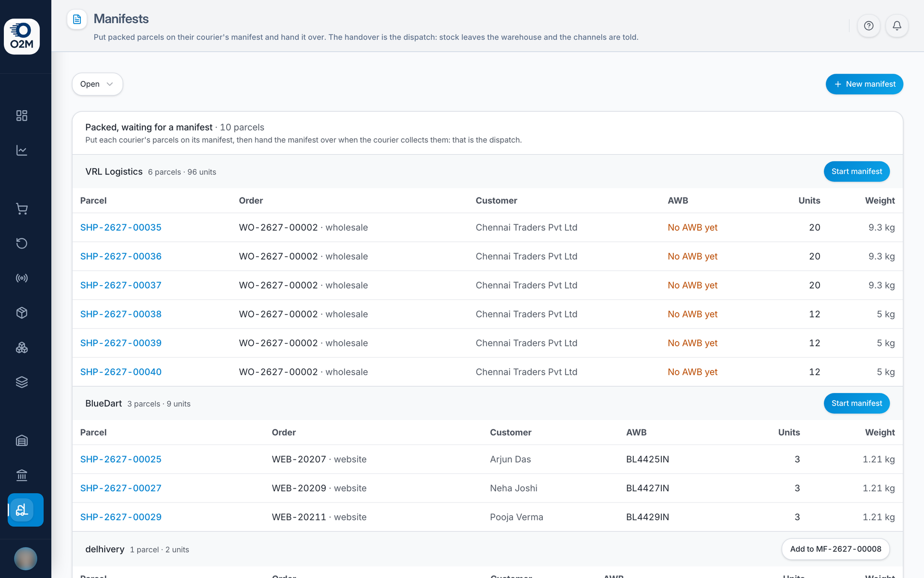Open parcel SHP-2627-00040
This screenshot has height=578, width=924.
click(121, 372)
